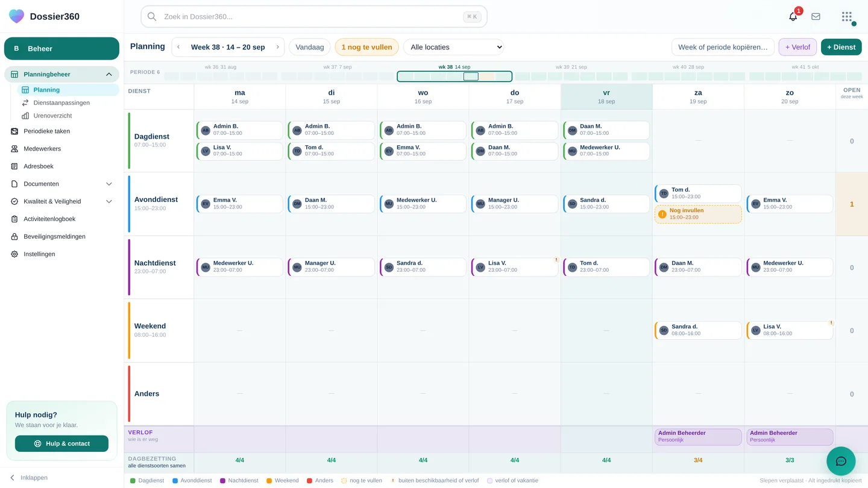Go to next week arrow
This screenshot has width=868, height=488.
277,47
